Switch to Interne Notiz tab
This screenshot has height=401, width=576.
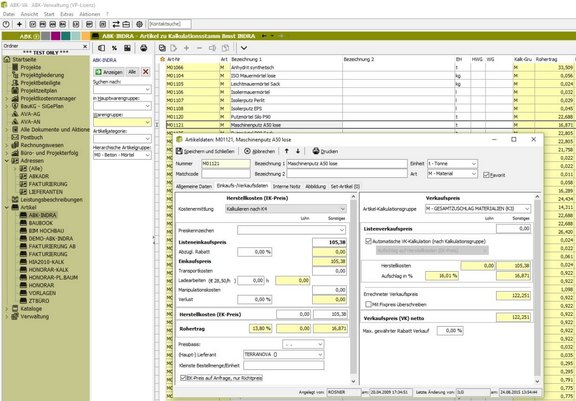[x=287, y=186]
